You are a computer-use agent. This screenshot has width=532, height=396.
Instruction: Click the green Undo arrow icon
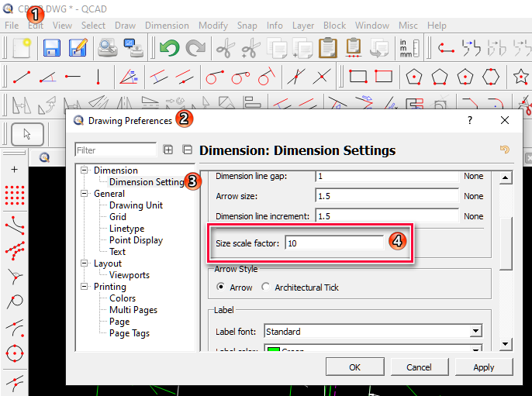coord(170,48)
